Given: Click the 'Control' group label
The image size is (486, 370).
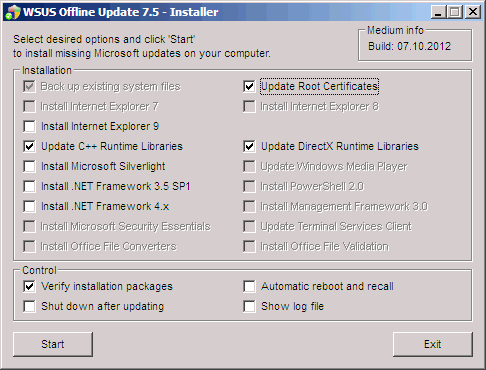Looking at the screenshot, I should (39, 270).
